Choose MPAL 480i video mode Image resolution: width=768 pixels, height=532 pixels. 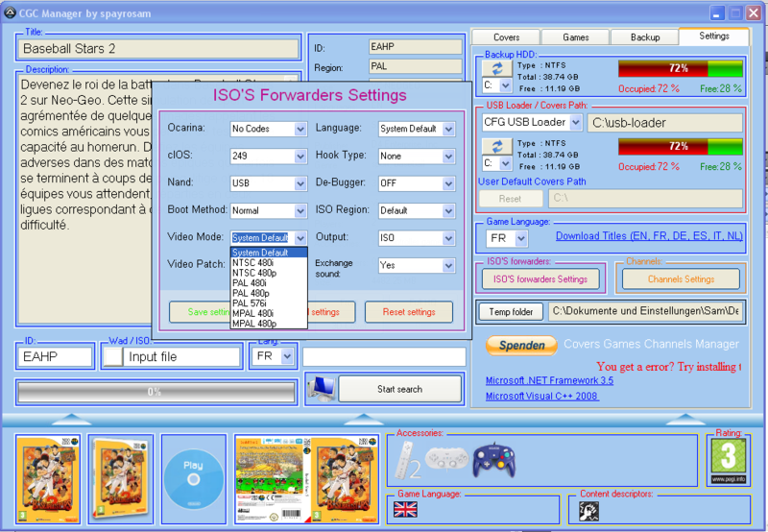tap(269, 313)
